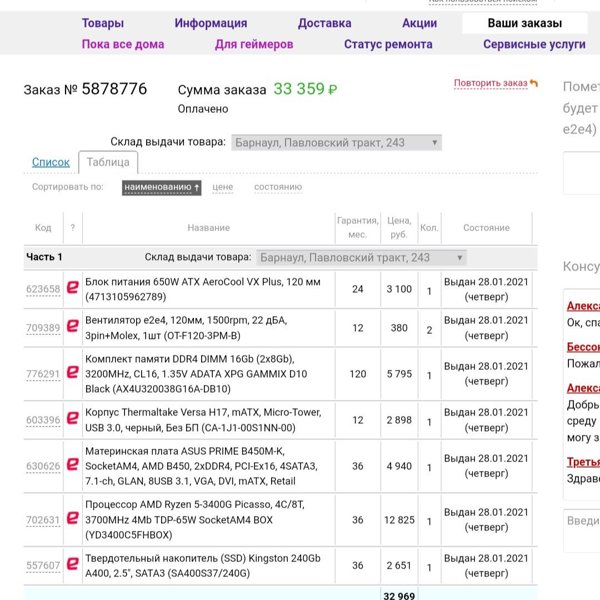Click the Оплачено status text
The height and width of the screenshot is (600, 600).
pyautogui.click(x=203, y=109)
